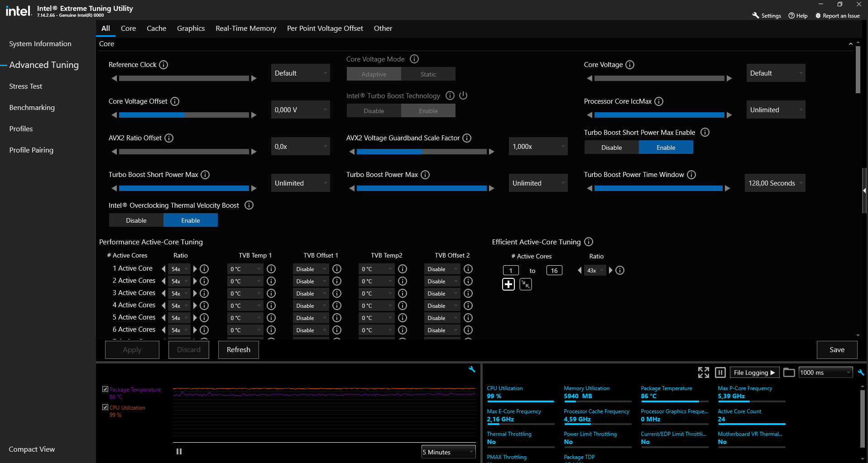
Task: Save the current tuning profile
Action: pyautogui.click(x=837, y=350)
